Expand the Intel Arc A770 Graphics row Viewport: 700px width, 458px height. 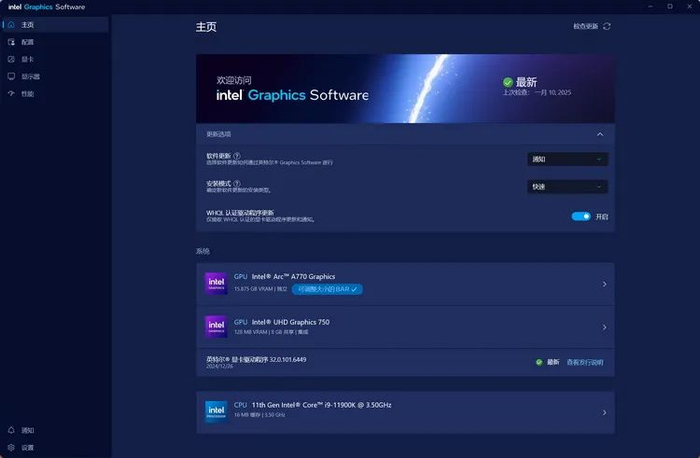[x=405, y=284]
